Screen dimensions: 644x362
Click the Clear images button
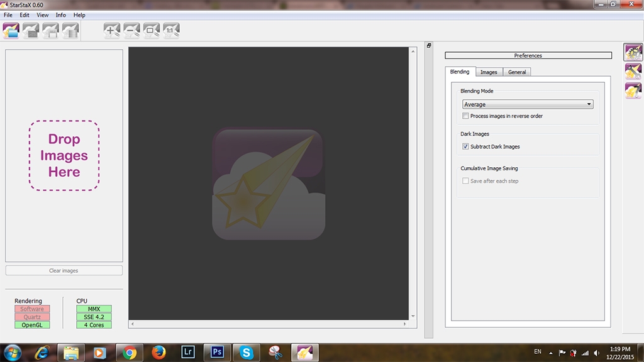(64, 270)
